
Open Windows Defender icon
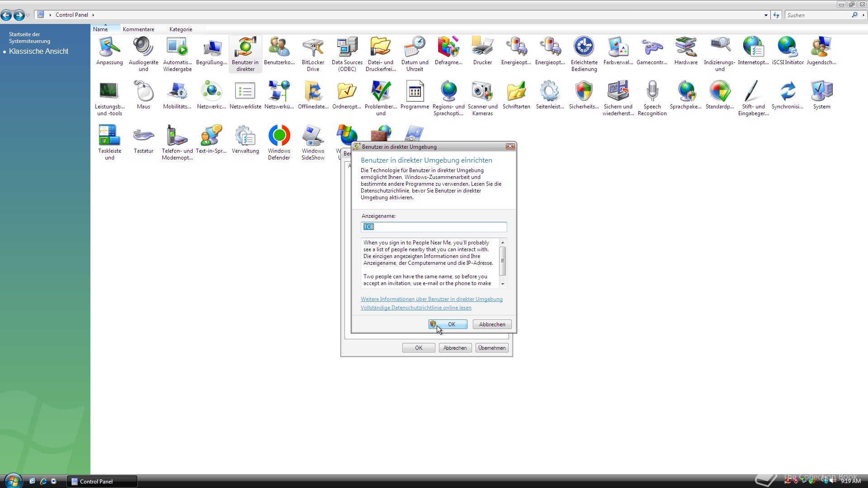click(x=279, y=142)
